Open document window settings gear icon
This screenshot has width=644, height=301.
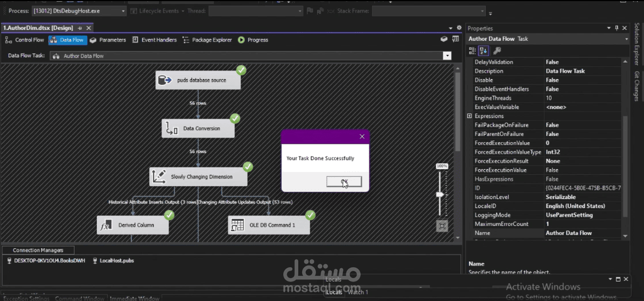pyautogui.click(x=459, y=28)
